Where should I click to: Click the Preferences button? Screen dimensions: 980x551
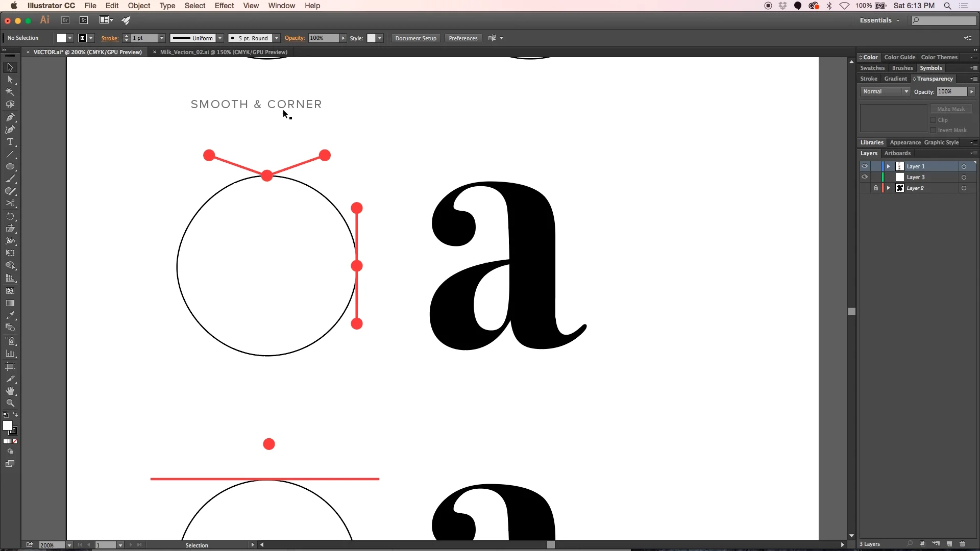click(463, 38)
